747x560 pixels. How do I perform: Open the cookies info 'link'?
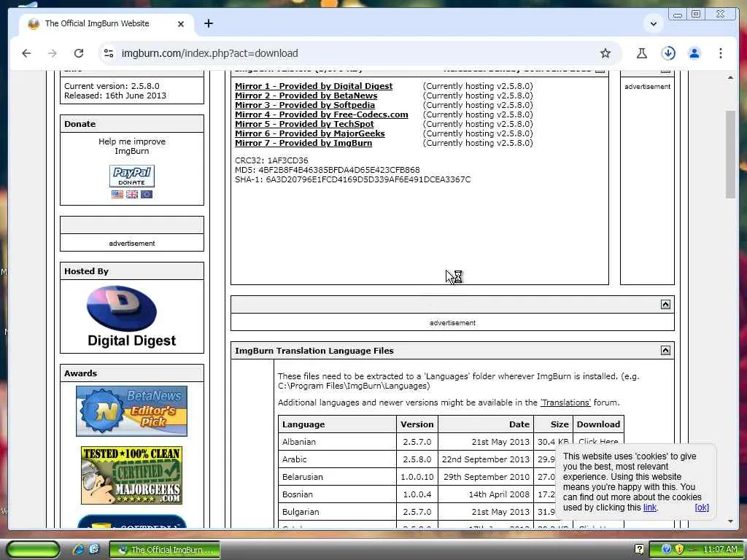[650, 507]
